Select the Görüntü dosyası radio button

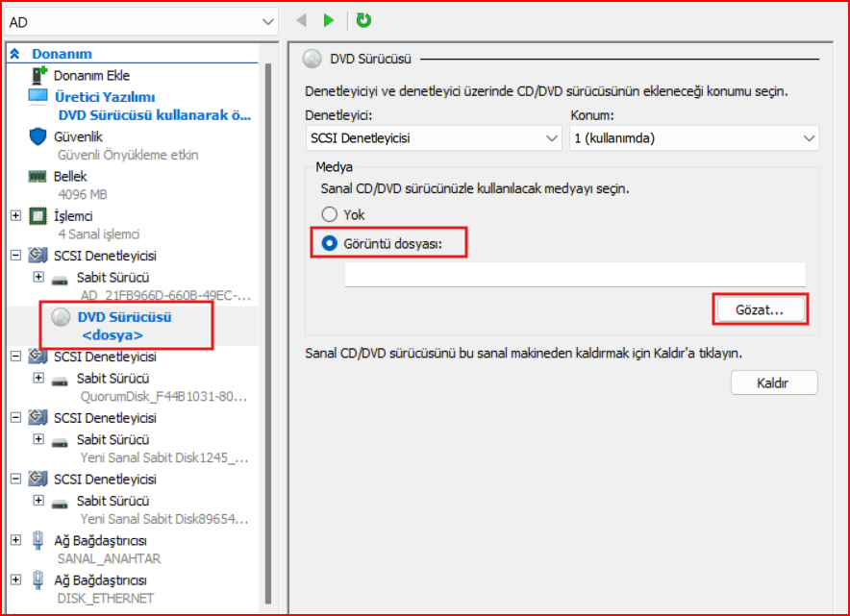pyautogui.click(x=330, y=243)
